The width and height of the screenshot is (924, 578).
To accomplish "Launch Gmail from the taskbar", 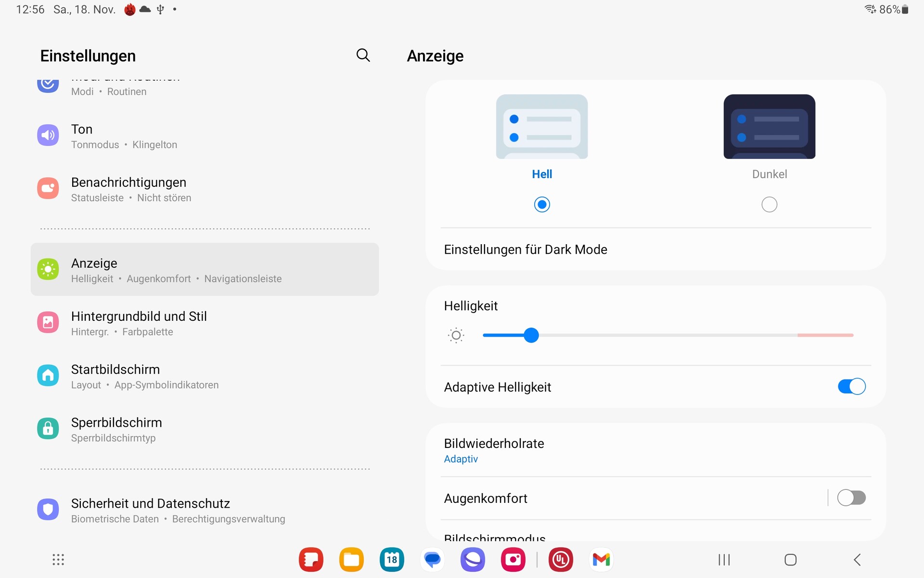I will (x=601, y=560).
